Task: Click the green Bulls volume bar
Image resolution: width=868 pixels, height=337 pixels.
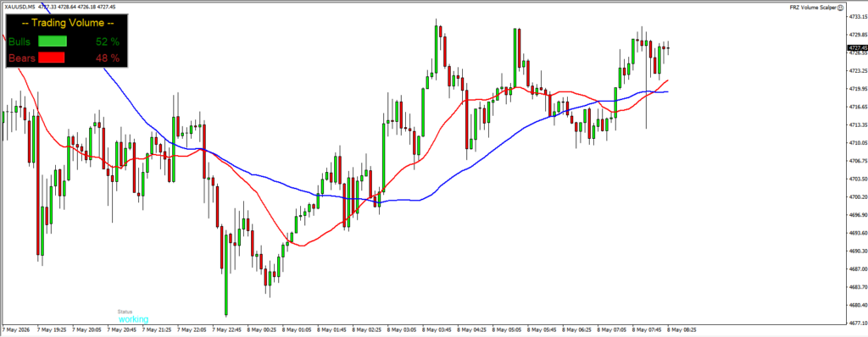Action: coord(53,41)
